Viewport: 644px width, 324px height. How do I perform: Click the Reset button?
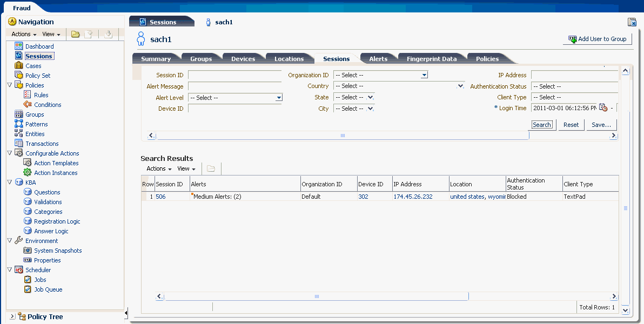571,124
